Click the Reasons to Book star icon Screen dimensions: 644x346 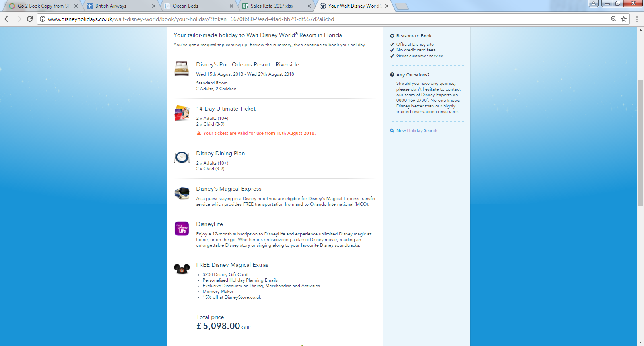coord(392,36)
